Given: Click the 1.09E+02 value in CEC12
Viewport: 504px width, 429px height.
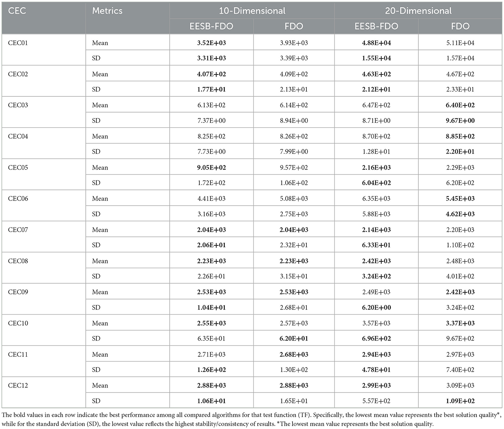Looking at the screenshot, I should [460, 401].
